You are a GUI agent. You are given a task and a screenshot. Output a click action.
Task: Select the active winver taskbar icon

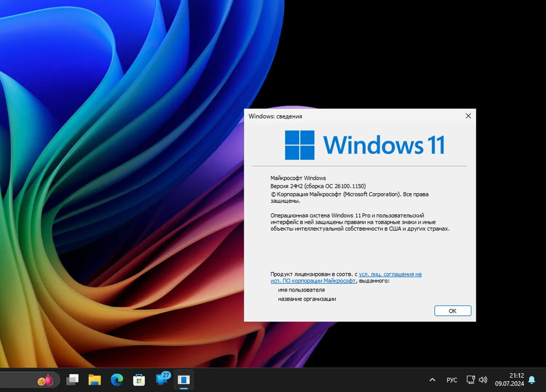tap(184, 380)
